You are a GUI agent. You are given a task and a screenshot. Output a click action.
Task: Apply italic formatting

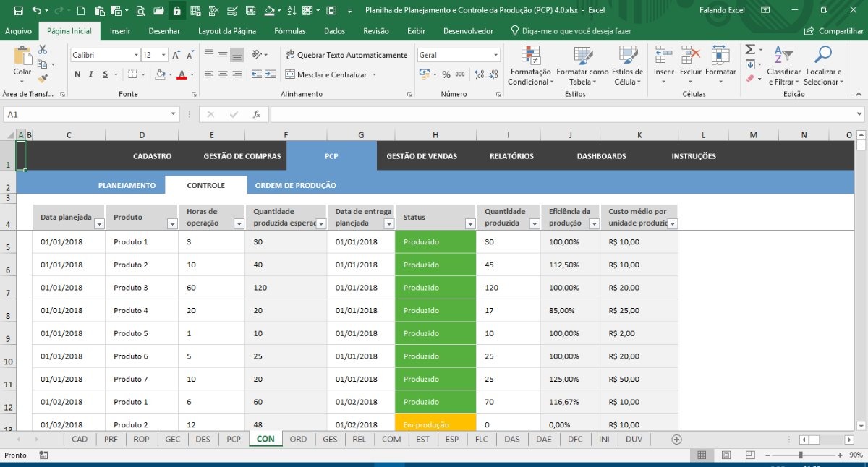coord(90,74)
